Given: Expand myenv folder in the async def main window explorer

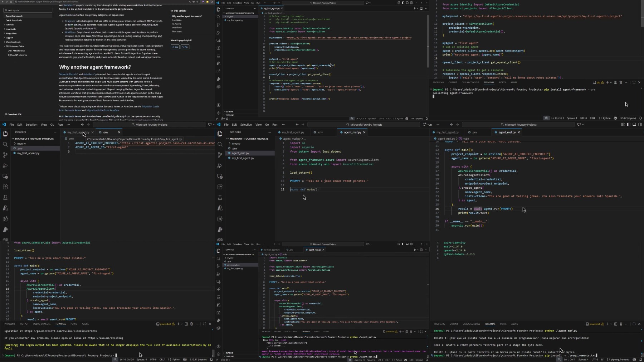Looking at the screenshot, I should coord(236,143).
